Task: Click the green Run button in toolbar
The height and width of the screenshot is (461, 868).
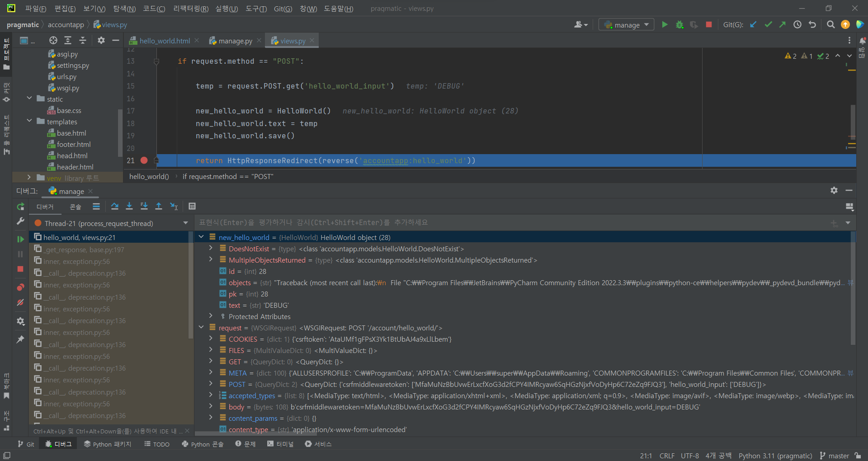Action: point(665,25)
